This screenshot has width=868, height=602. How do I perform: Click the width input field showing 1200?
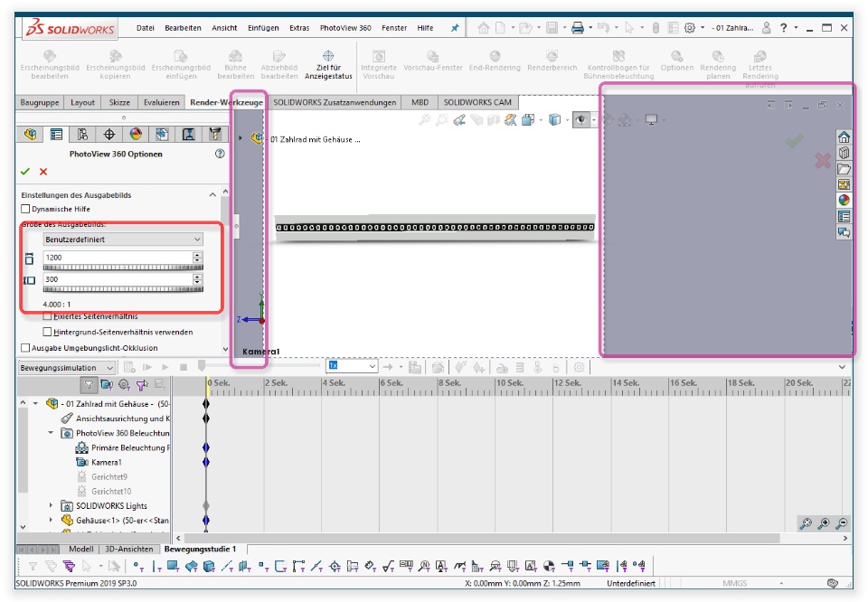point(118,258)
